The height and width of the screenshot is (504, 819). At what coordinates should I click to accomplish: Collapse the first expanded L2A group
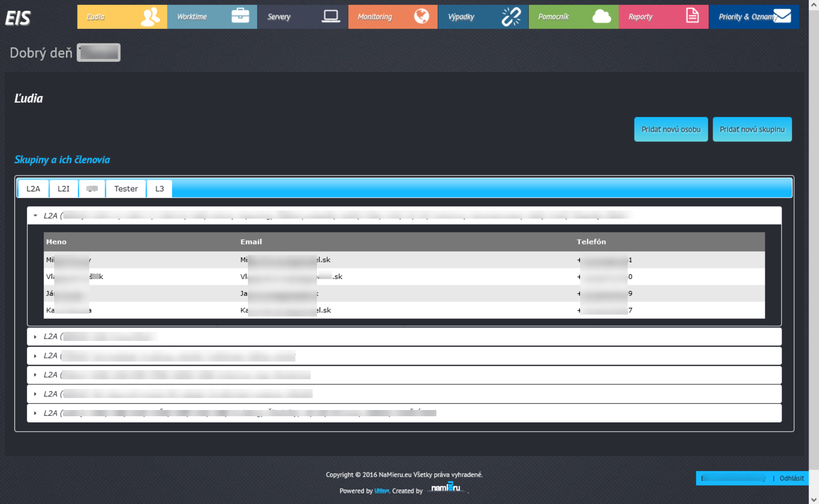click(x=35, y=215)
